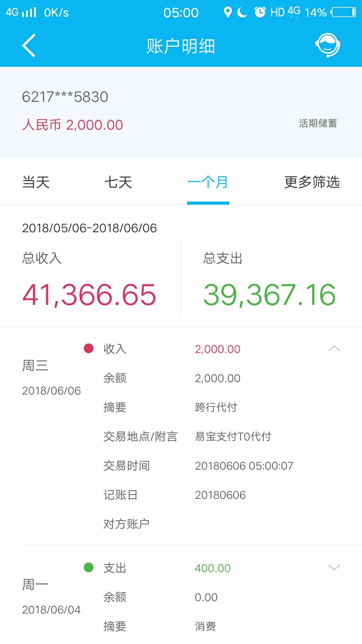The image size is (362, 644).
Task: Tap the status bar clock 05:00
Action: point(181,13)
